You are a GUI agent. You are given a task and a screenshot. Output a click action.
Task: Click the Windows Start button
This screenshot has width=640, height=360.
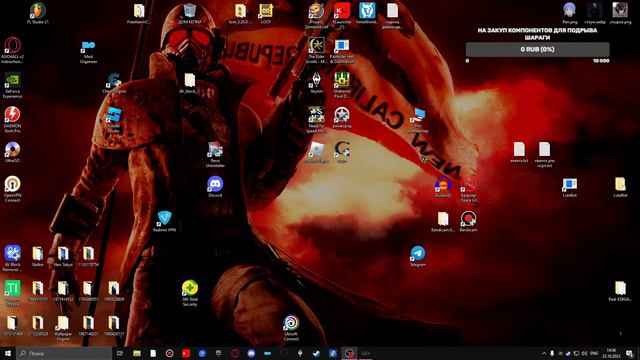[x=8, y=353]
